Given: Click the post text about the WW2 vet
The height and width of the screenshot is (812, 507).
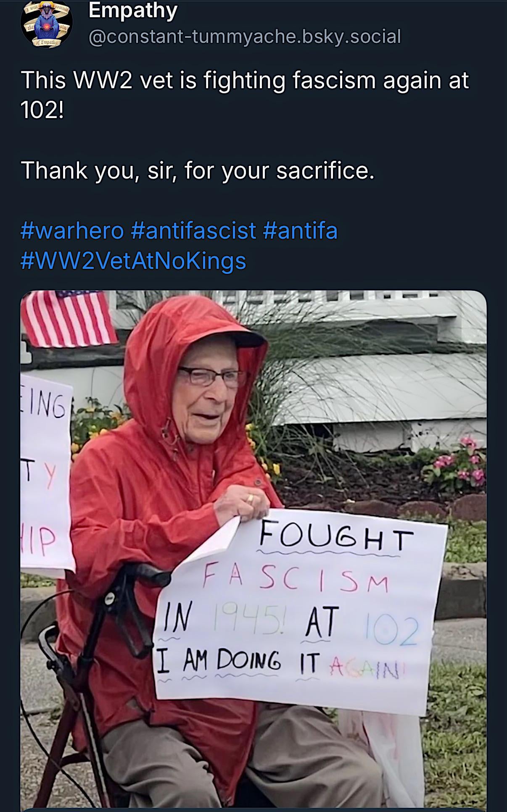Looking at the screenshot, I should (x=244, y=80).
